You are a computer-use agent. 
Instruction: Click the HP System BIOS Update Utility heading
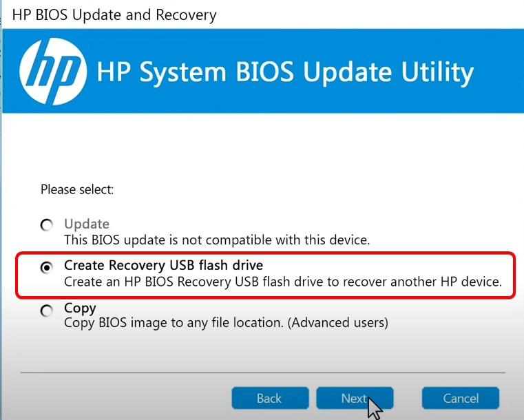click(285, 72)
